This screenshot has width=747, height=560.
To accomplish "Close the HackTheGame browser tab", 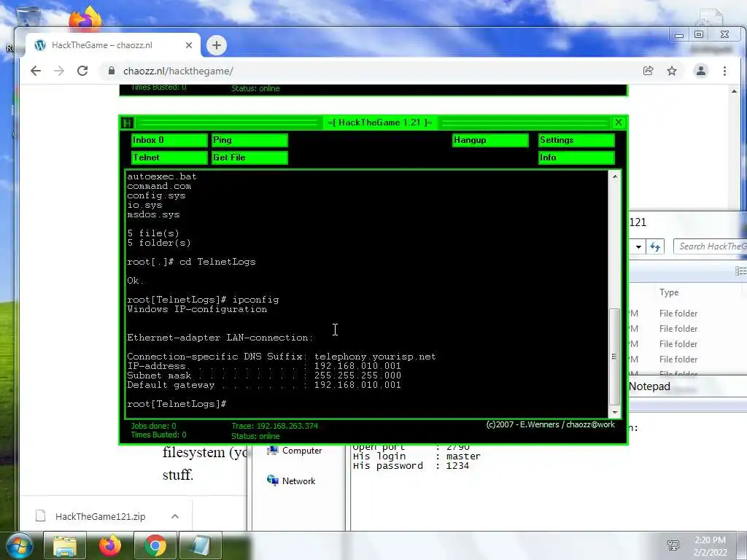I will click(189, 45).
